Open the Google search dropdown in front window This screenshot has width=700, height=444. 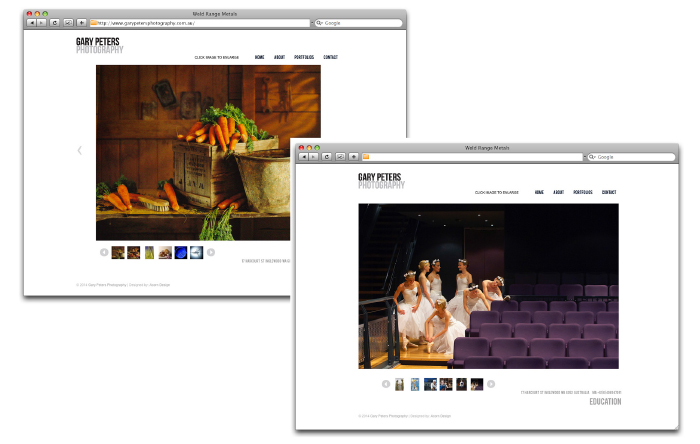593,157
